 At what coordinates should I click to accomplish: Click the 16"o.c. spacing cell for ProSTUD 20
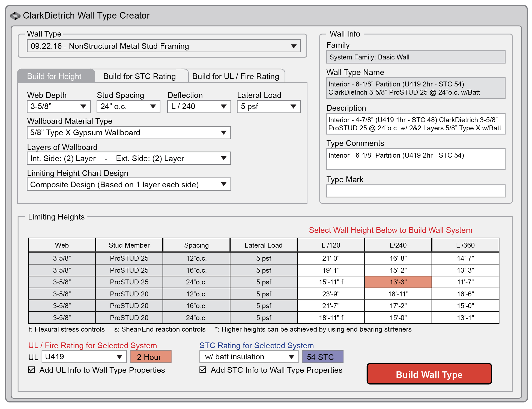196,306
